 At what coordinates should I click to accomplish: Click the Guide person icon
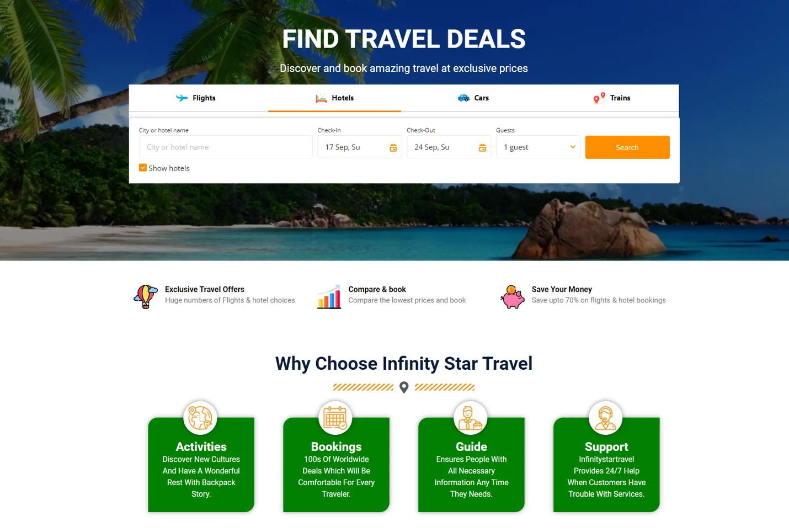(471, 418)
